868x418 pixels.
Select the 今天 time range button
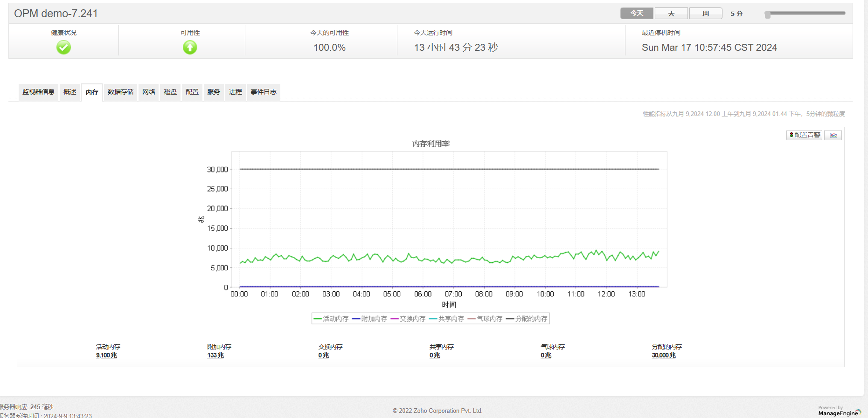point(637,14)
